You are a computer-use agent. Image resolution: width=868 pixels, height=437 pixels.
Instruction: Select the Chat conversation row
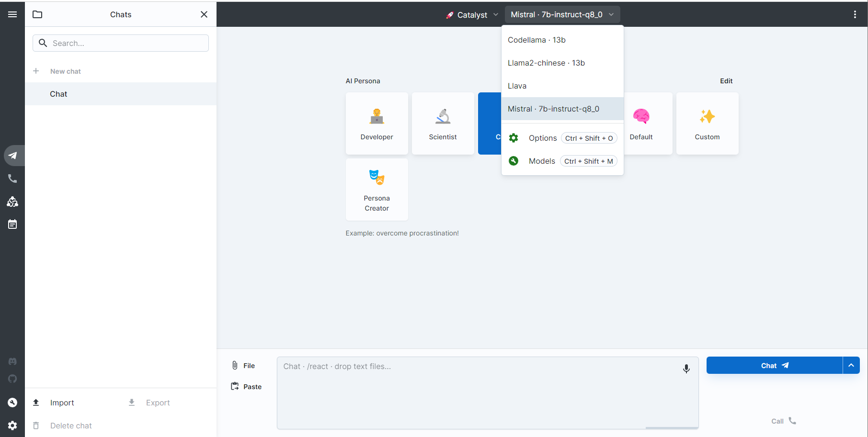click(121, 94)
